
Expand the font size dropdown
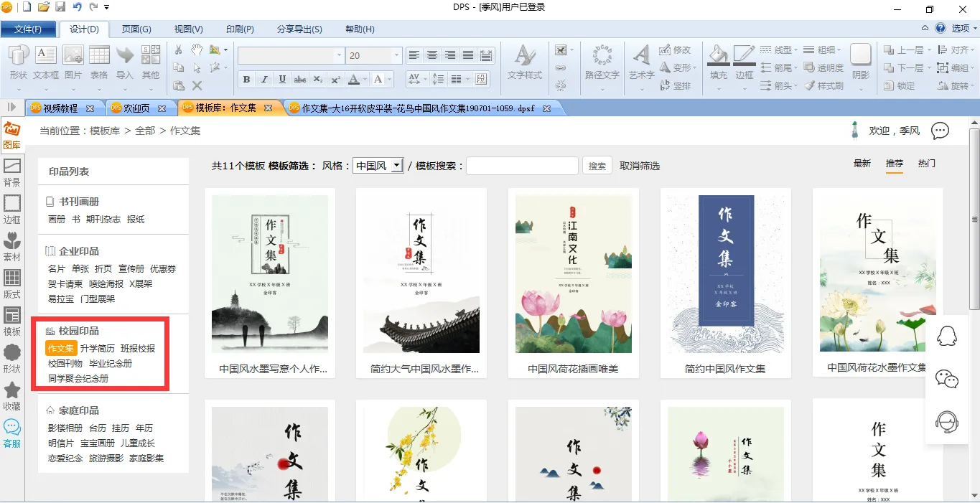click(396, 55)
